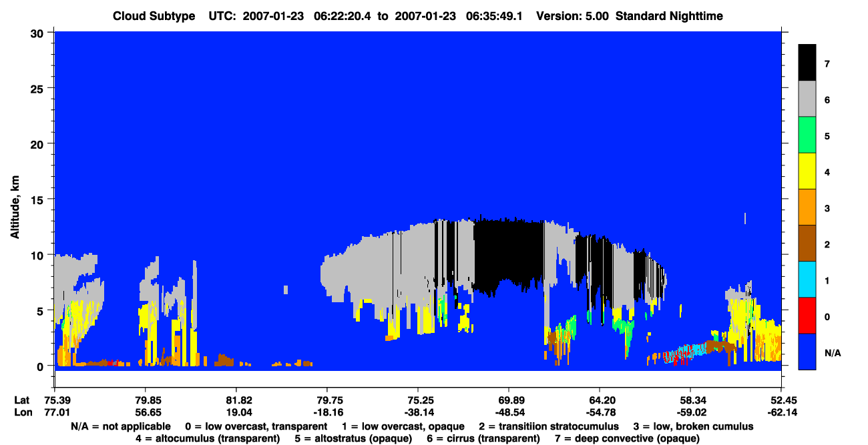Screen dimensions: 868x445
Task: Click latitude value 79.85
Action: tap(145, 400)
